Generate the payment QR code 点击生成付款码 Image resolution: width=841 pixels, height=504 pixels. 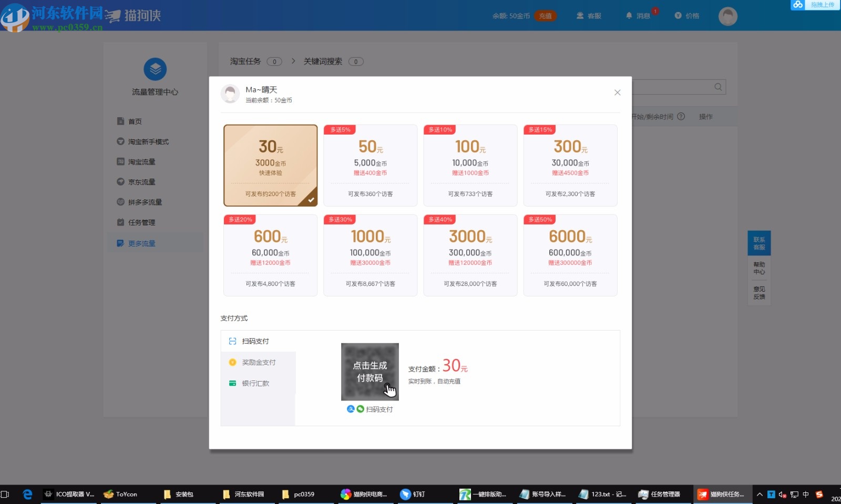pyautogui.click(x=370, y=372)
